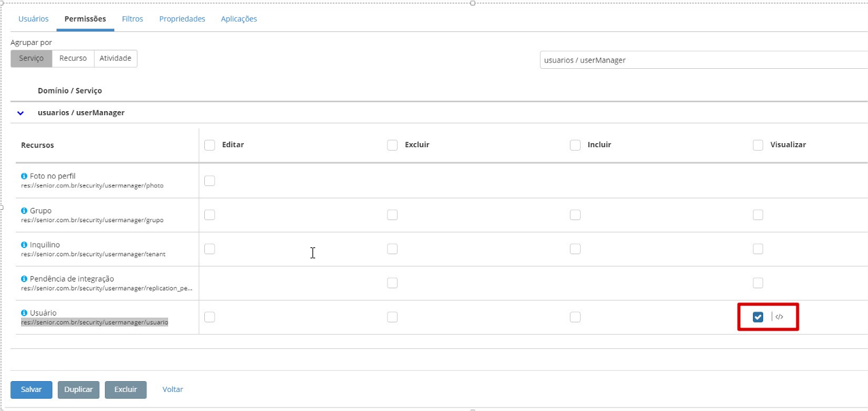Select all Visualizar header checkbox

click(x=758, y=145)
